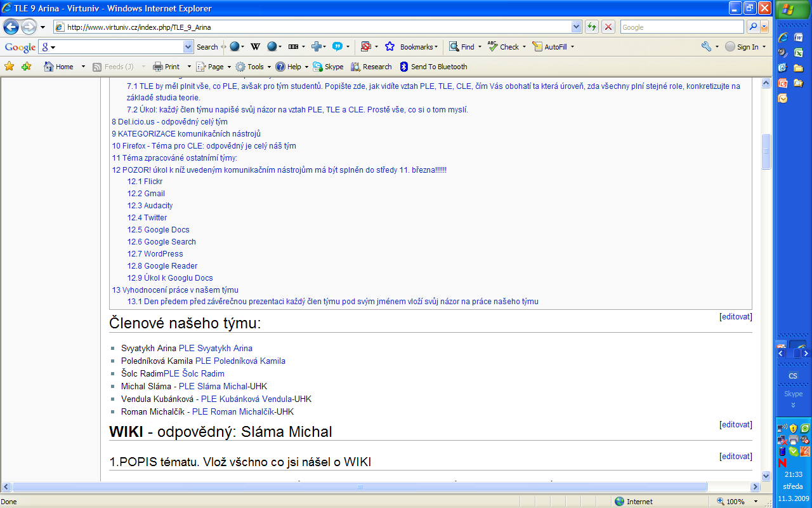Jump to contents entry 12.3 Audacity
Image resolution: width=812 pixels, height=508 pixels.
point(150,206)
